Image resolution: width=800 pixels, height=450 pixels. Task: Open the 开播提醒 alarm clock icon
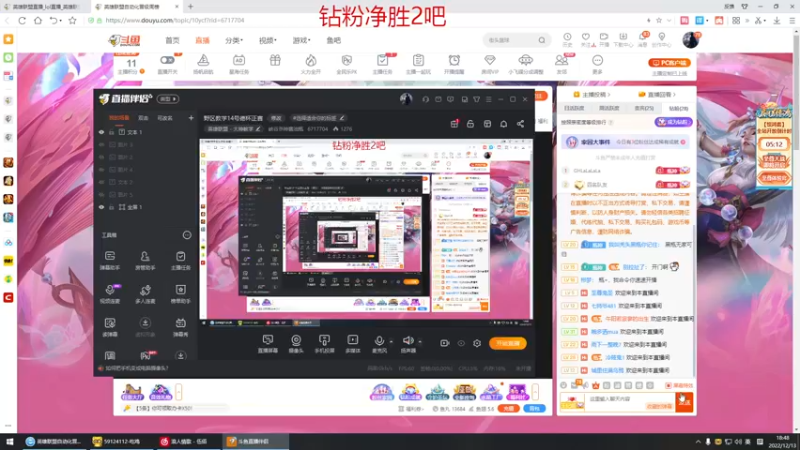pos(454,64)
